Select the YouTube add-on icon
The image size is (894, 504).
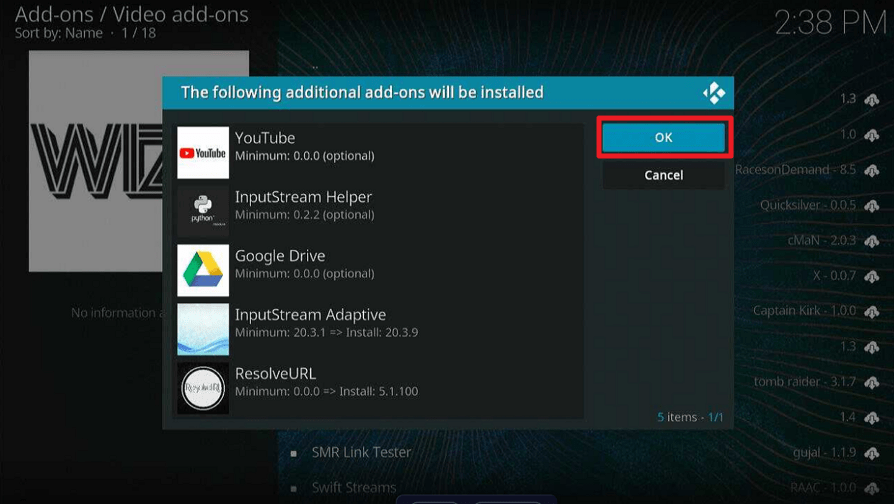(x=203, y=153)
